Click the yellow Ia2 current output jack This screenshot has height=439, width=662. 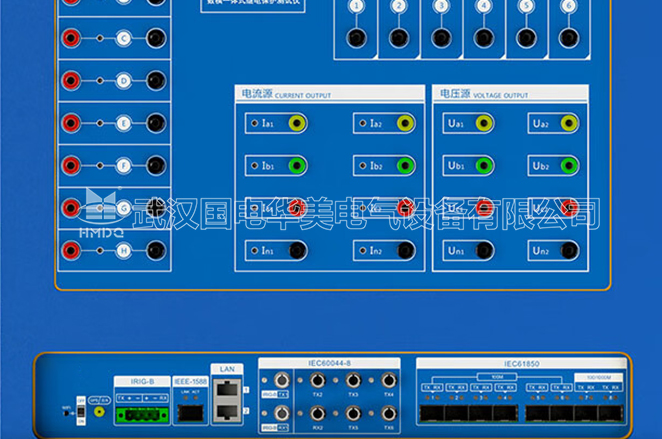point(405,123)
